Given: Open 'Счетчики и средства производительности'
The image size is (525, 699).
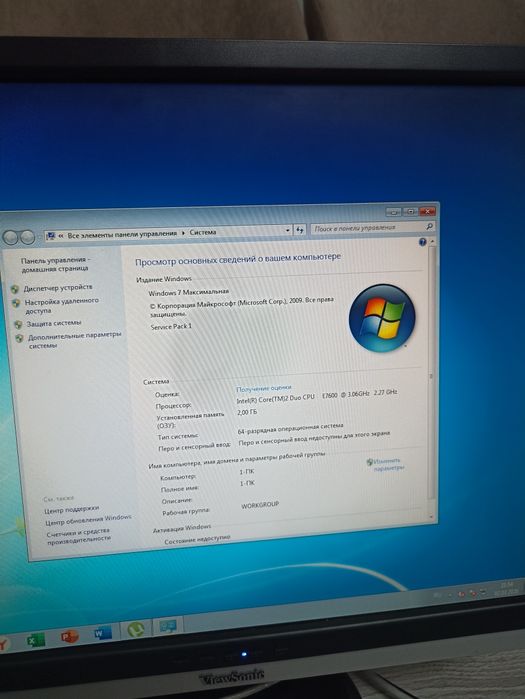Looking at the screenshot, I should click(x=78, y=535).
